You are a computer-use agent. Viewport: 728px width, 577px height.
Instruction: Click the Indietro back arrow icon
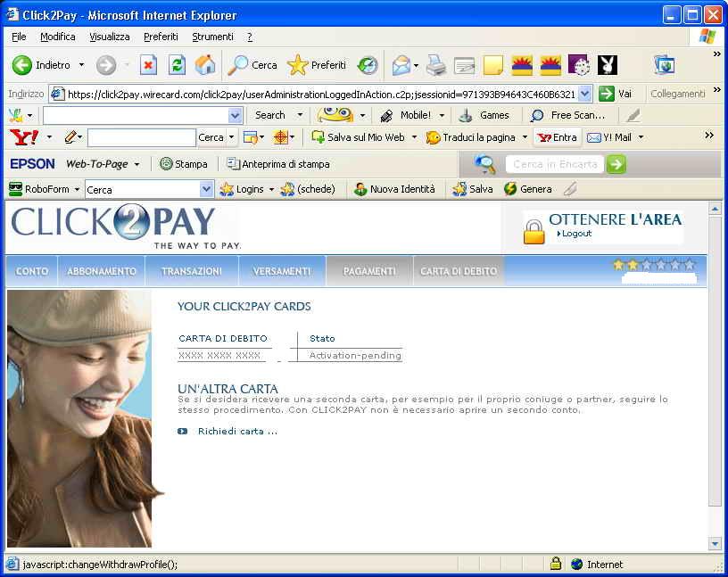point(21,65)
